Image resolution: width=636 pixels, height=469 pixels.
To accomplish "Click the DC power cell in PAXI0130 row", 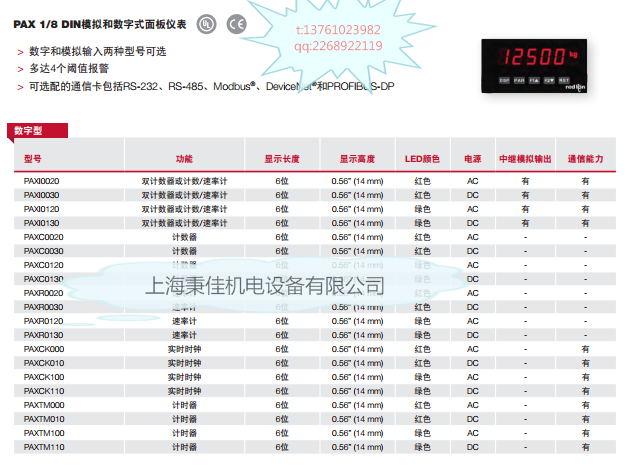I will pos(473,223).
